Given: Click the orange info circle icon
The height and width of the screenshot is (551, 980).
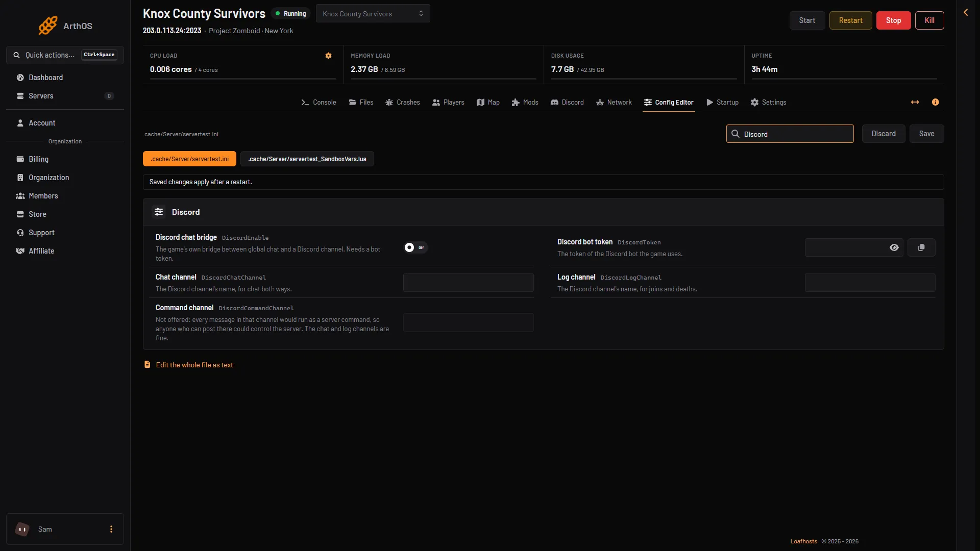Looking at the screenshot, I should point(936,102).
